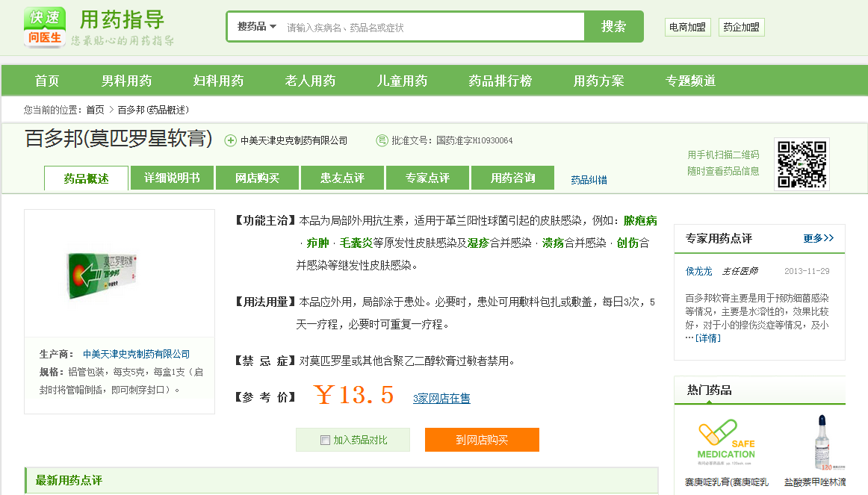The image size is (868, 495).
Task: Click the 创伤 keyword link
Action: (627, 243)
